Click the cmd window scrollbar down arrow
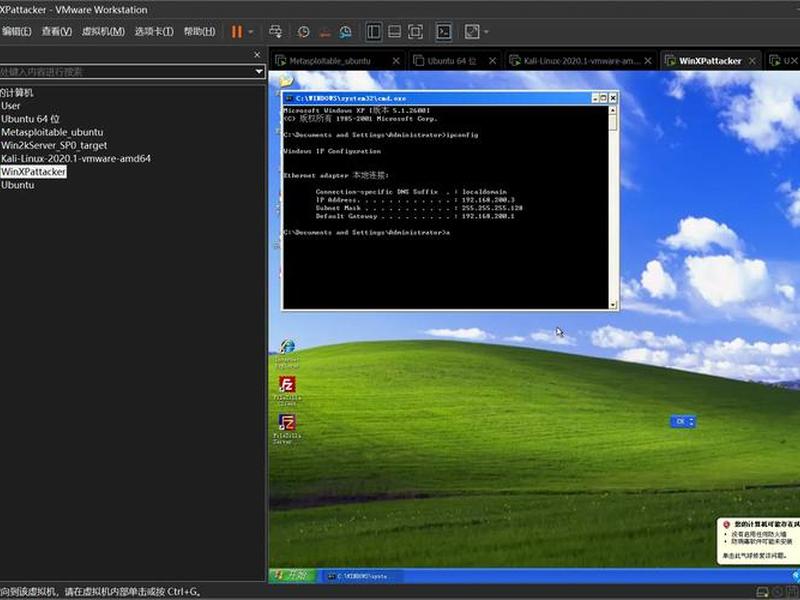Viewport: 800px width, 600px height. [613, 305]
